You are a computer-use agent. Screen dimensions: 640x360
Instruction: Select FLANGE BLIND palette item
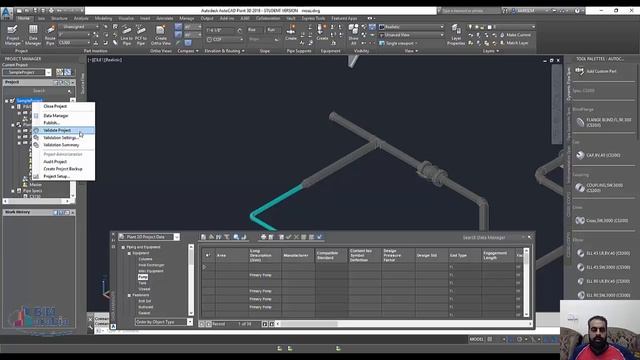(603, 122)
